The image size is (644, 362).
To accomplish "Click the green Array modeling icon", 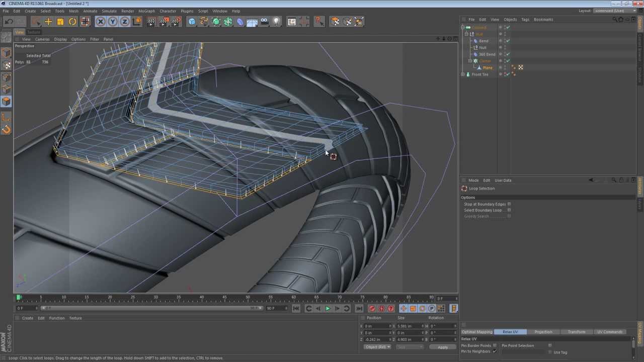I will (228, 21).
